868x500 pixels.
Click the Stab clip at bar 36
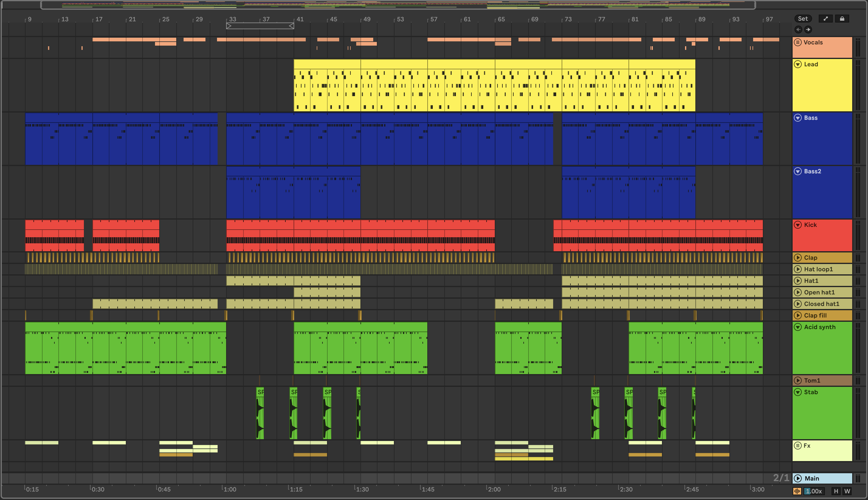point(260,412)
